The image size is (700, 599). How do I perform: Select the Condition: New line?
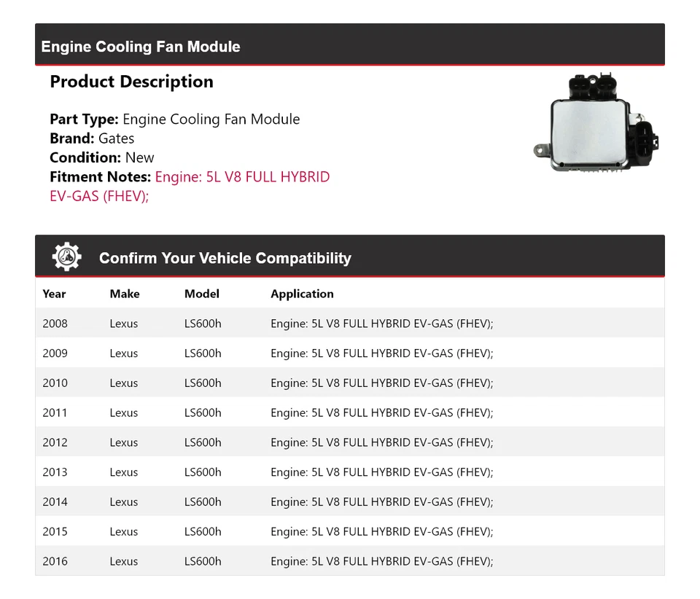click(102, 157)
